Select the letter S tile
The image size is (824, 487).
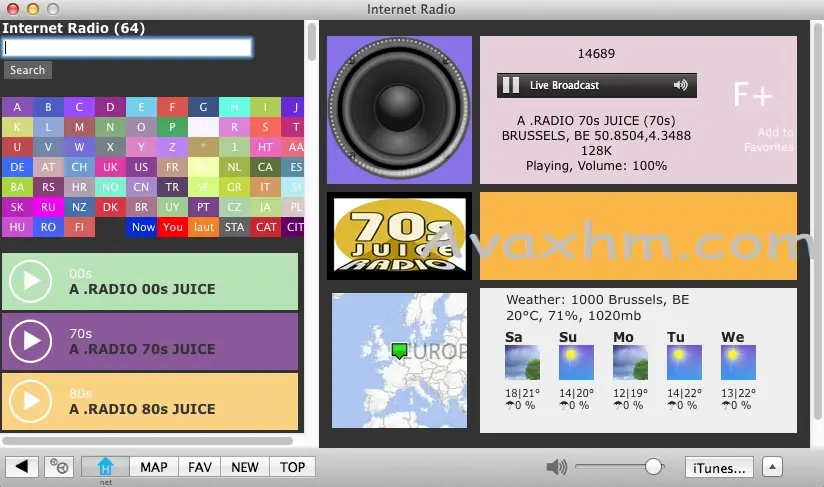pos(265,127)
